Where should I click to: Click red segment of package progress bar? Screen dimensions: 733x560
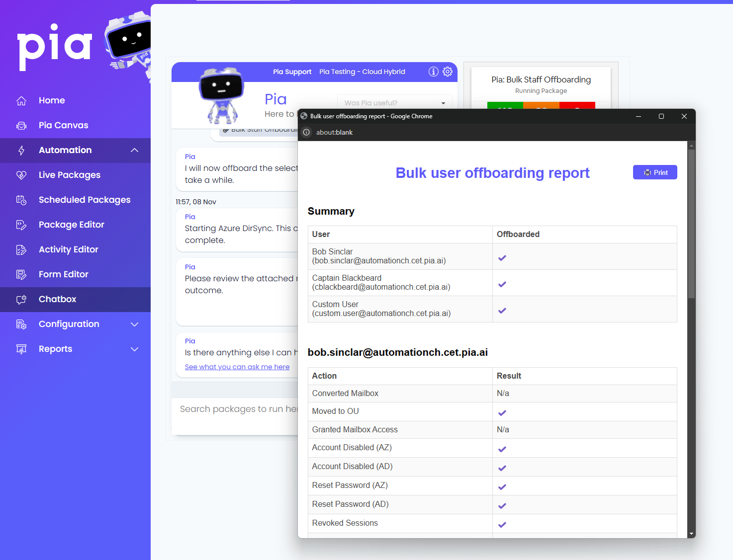pos(577,105)
